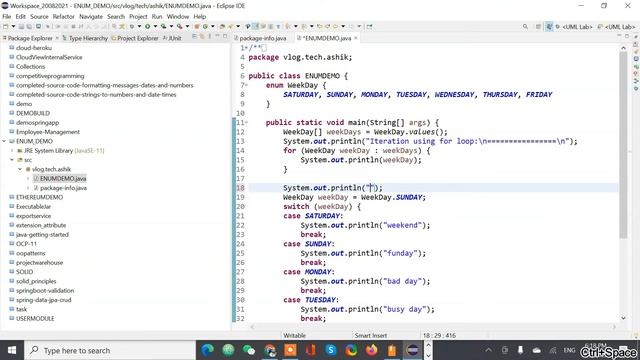Click the editor vertical scrollbar thumb
The image size is (640, 360).
pos(623,145)
